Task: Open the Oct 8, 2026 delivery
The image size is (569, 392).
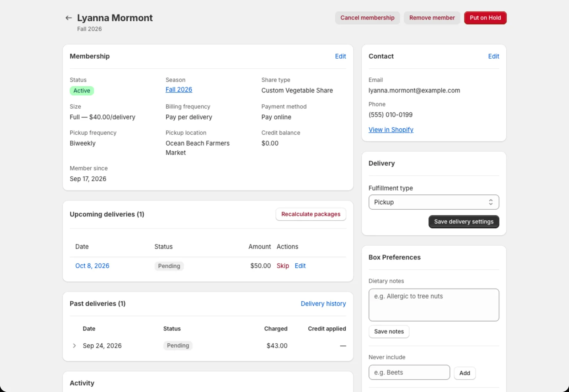Action: (x=92, y=266)
